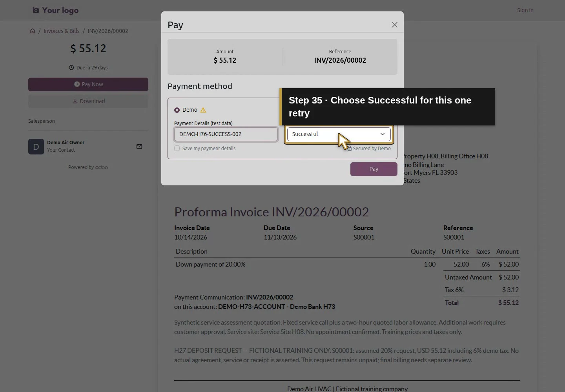Click the camera logo icon
Image resolution: width=565 pixels, height=392 pixels.
[x=36, y=10]
